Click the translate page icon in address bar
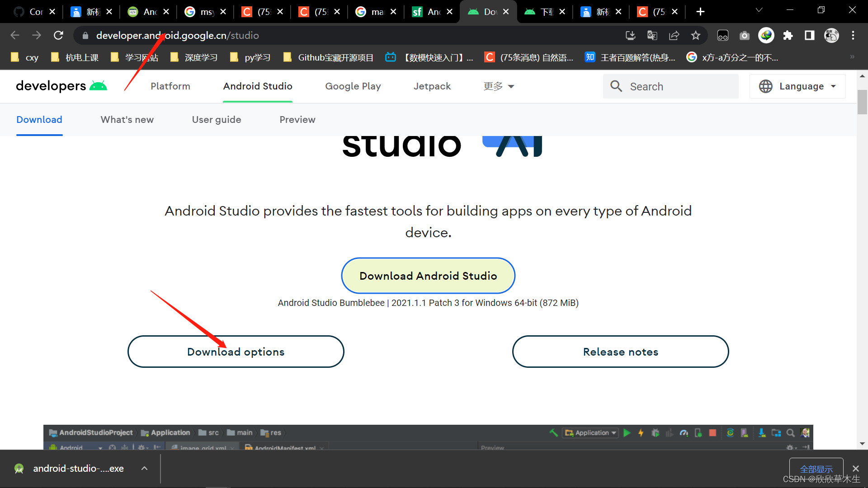This screenshot has height=488, width=868. click(x=652, y=35)
